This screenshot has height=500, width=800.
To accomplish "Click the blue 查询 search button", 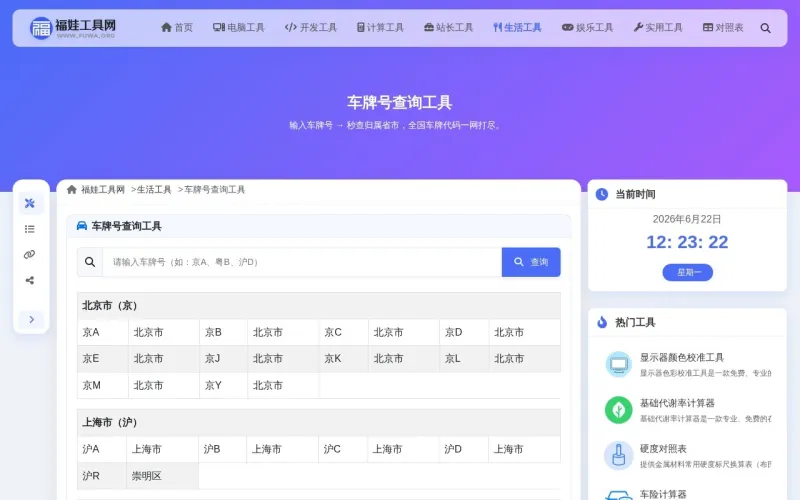I will 531,262.
